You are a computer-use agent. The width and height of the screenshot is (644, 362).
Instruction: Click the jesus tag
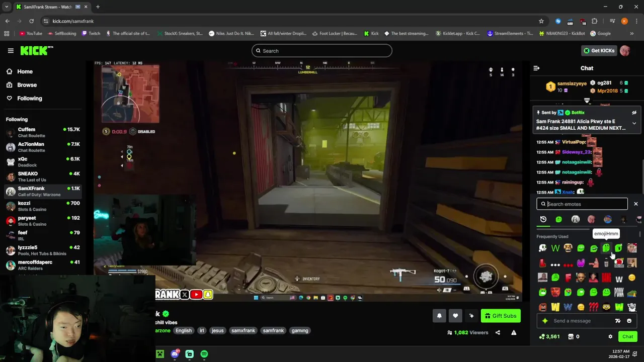(x=217, y=330)
